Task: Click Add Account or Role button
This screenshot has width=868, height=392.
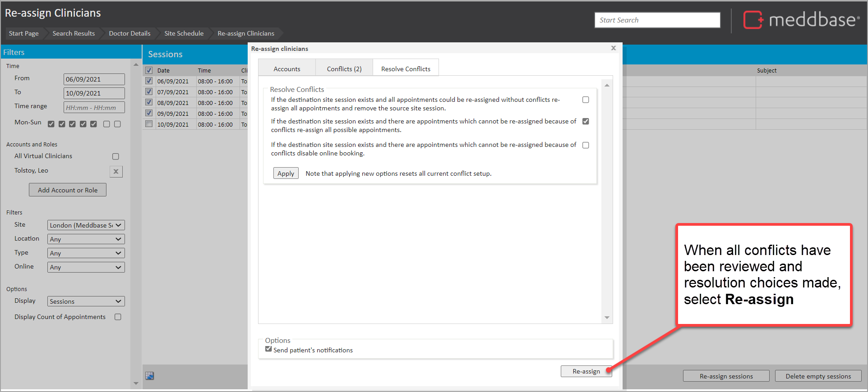Action: click(68, 190)
